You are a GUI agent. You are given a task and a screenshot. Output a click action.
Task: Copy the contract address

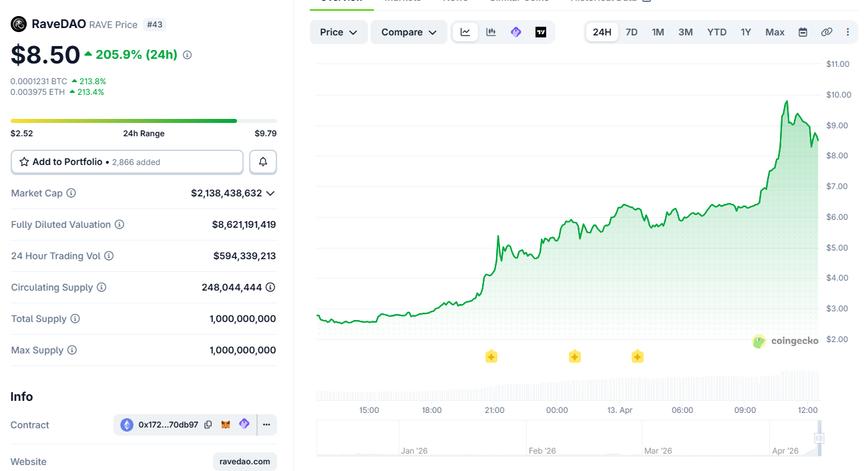pyautogui.click(x=208, y=425)
